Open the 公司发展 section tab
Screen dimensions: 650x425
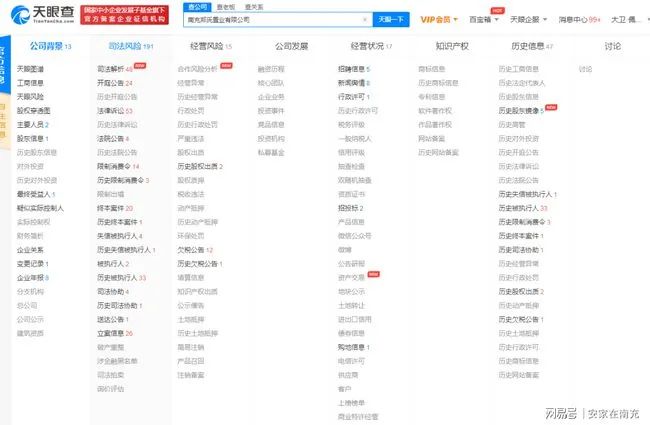click(291, 46)
